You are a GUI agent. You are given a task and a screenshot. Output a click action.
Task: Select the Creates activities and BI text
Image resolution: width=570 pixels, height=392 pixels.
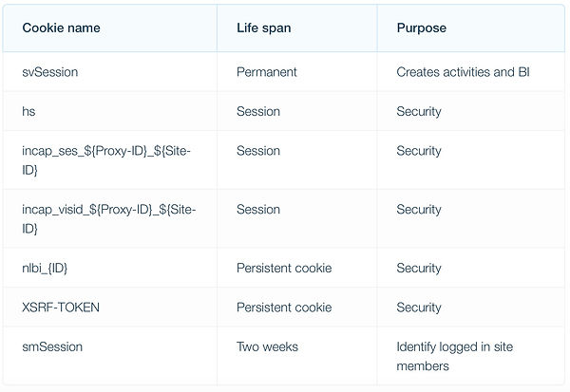point(463,72)
